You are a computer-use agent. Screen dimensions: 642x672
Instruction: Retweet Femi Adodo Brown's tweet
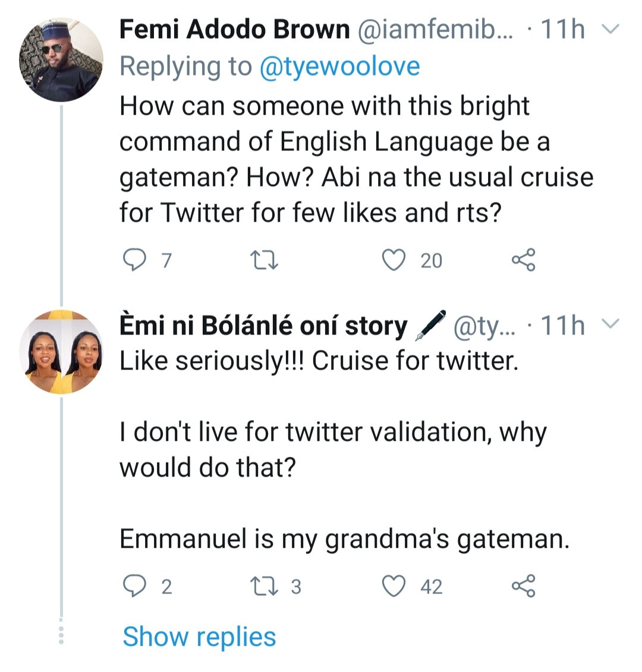point(262,260)
